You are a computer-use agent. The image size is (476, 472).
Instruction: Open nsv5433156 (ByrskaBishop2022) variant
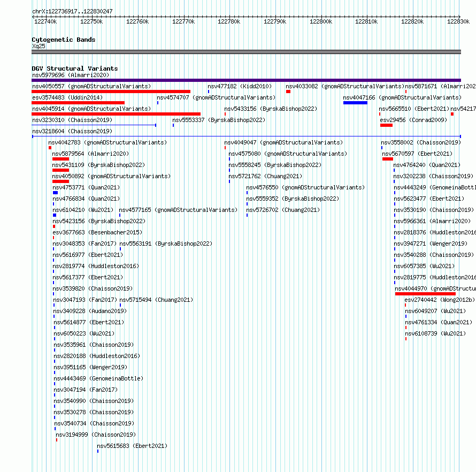click(x=271, y=109)
